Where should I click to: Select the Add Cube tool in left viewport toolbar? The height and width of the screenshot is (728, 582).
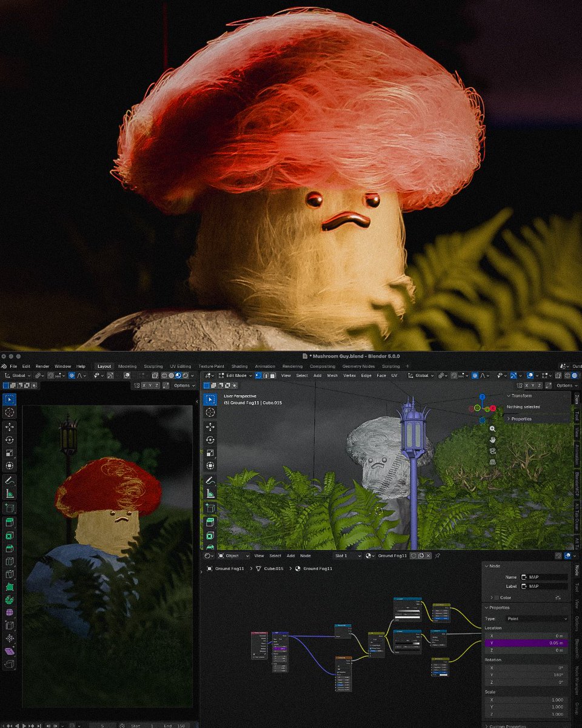coord(9,508)
